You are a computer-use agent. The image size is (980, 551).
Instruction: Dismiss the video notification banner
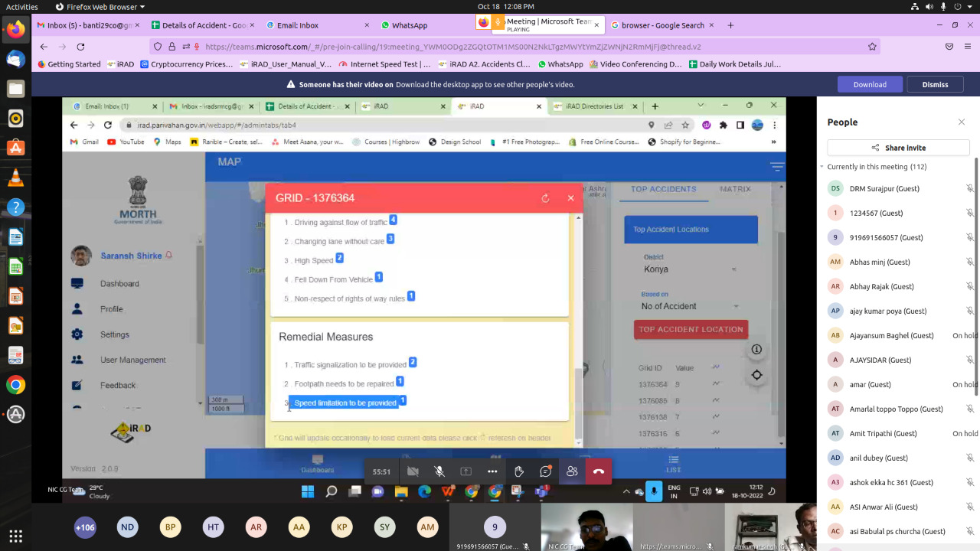tap(935, 84)
